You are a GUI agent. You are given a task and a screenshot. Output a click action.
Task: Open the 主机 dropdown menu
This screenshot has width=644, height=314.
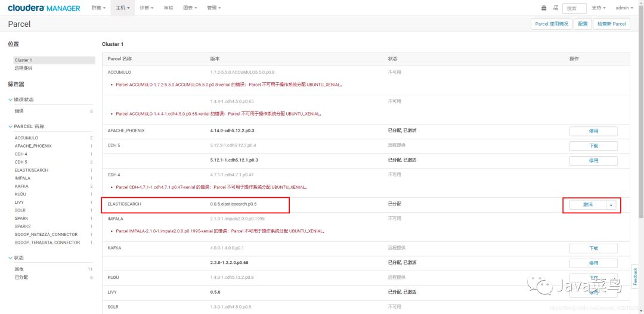pyautogui.click(x=122, y=8)
